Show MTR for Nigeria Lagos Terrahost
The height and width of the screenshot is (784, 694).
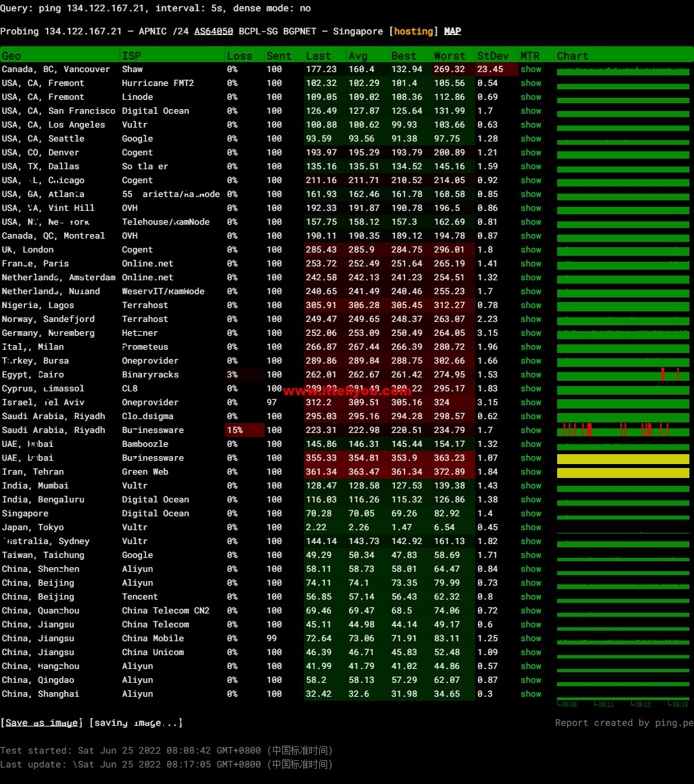click(531, 305)
